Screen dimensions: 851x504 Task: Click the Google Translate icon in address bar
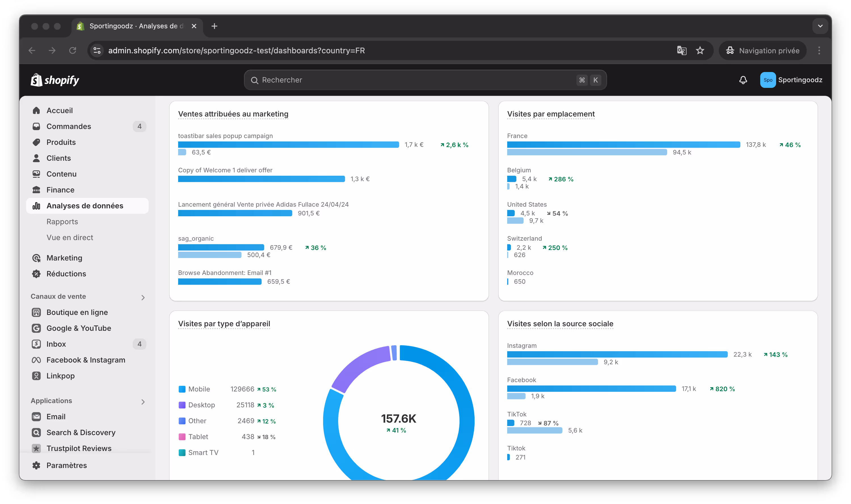(x=681, y=51)
